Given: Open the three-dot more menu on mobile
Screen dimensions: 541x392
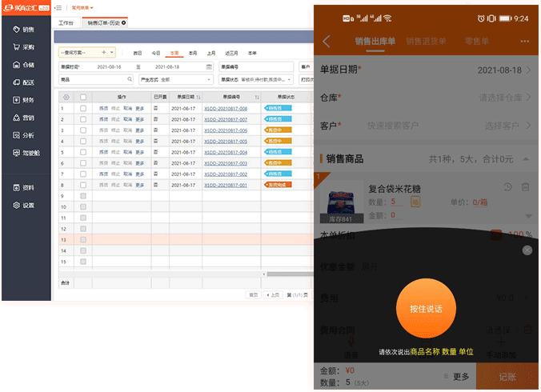Looking at the screenshot, I should pos(524,42).
